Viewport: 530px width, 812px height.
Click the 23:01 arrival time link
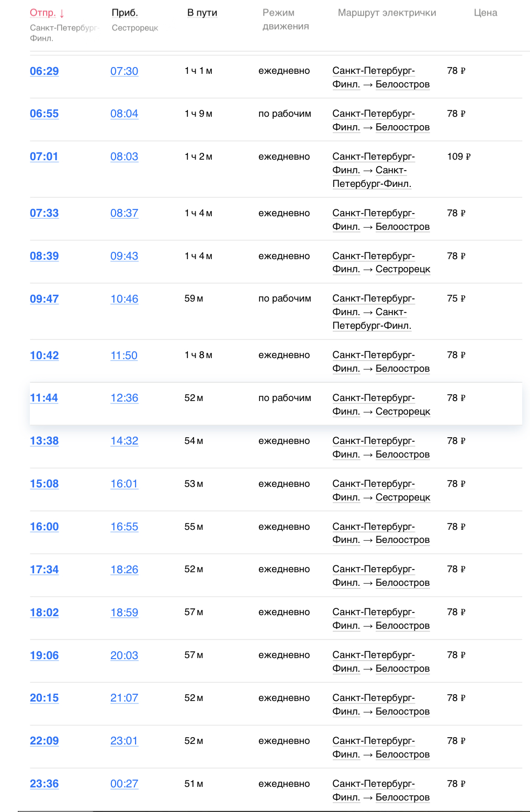click(124, 741)
